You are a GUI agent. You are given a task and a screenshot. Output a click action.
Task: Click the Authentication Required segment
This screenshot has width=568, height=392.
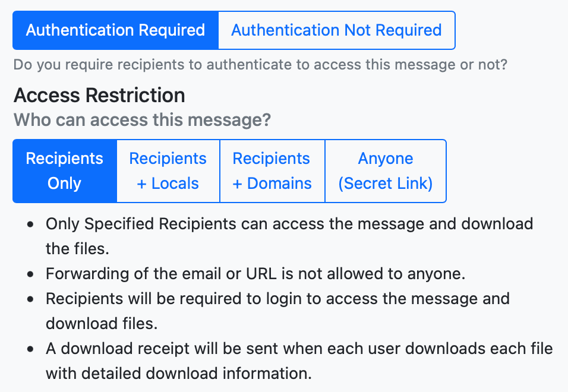[115, 30]
